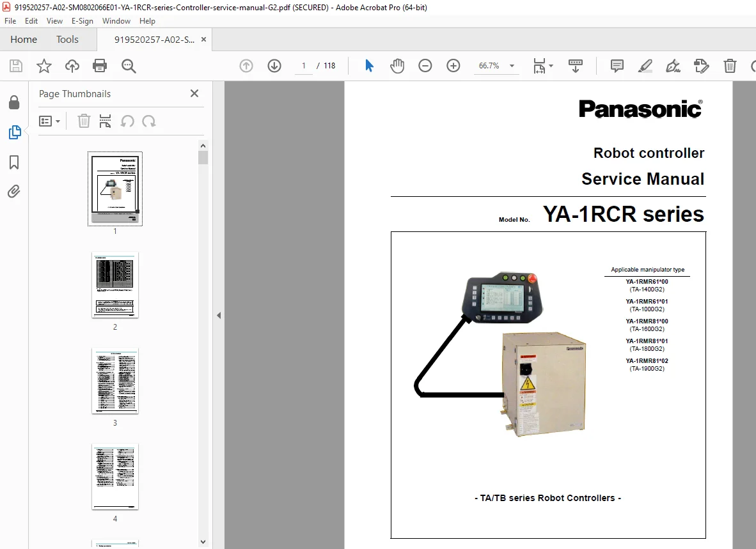Activate the hand pan tool
The width and height of the screenshot is (756, 549).
tap(397, 66)
